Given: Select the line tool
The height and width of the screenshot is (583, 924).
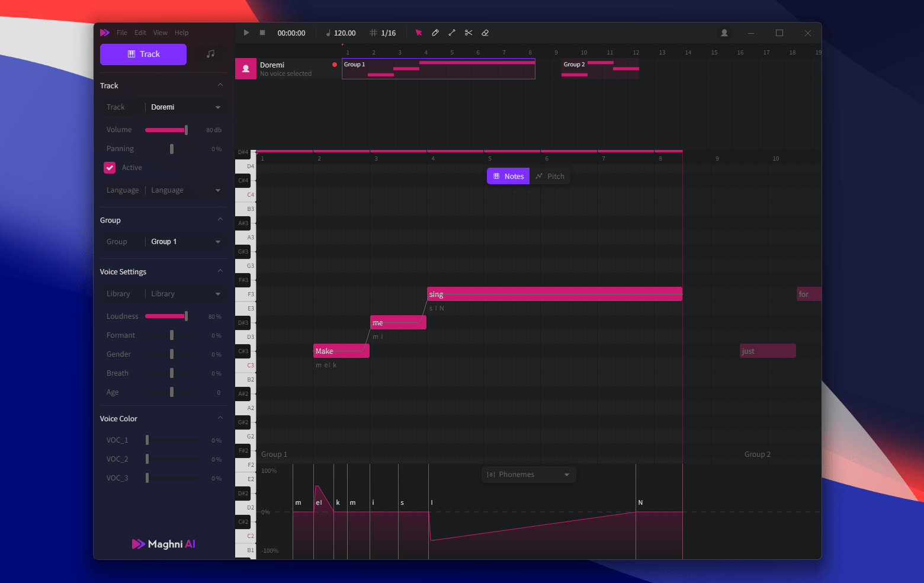Looking at the screenshot, I should click(x=452, y=33).
